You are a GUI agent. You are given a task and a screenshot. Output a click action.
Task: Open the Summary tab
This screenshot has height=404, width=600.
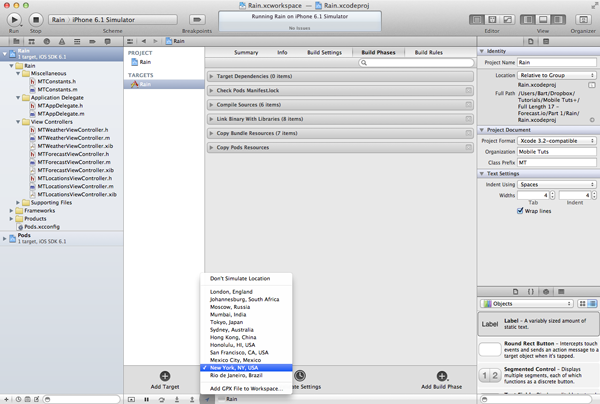click(x=246, y=52)
